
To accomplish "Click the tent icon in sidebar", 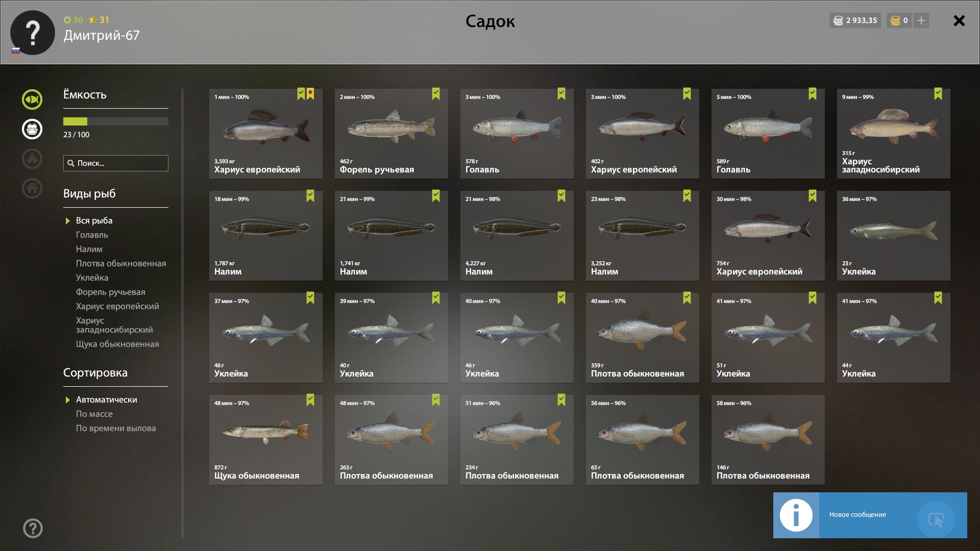I will pos(32,159).
